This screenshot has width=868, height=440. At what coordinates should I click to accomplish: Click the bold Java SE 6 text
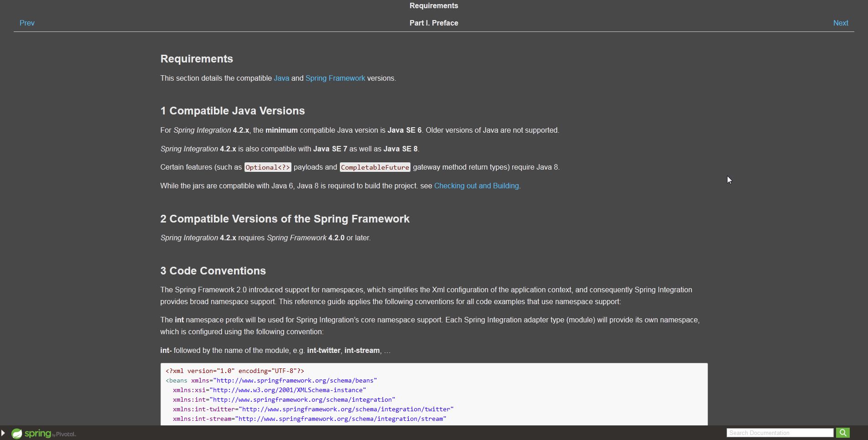coord(404,130)
